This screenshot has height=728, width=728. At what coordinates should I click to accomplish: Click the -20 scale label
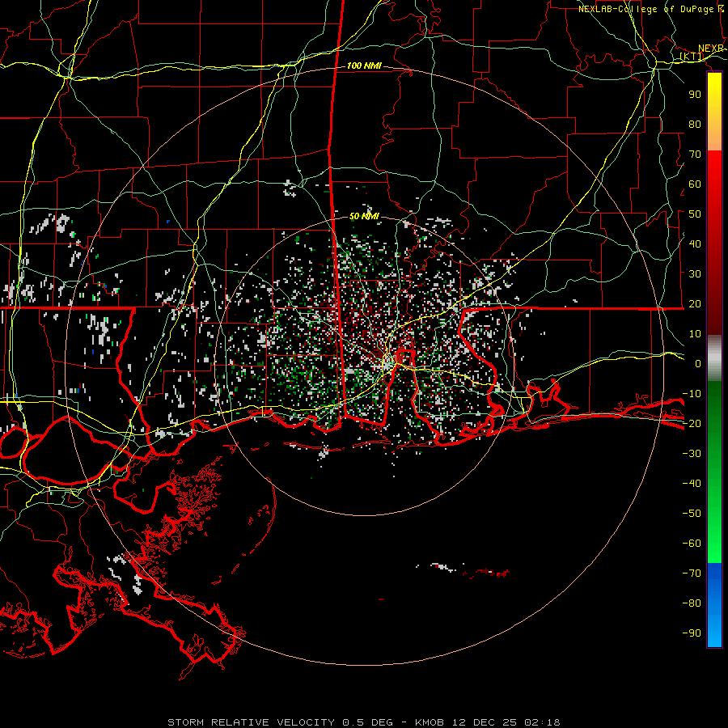tap(692, 423)
